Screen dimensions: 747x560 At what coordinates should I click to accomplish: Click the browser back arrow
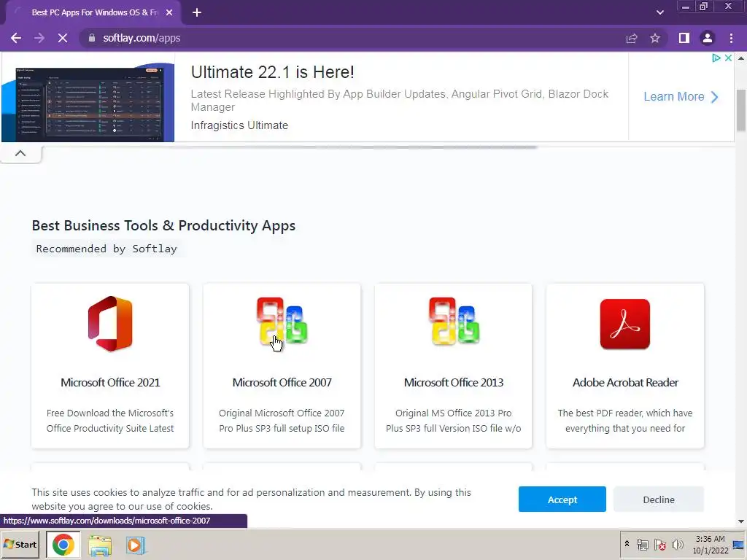[x=16, y=38]
